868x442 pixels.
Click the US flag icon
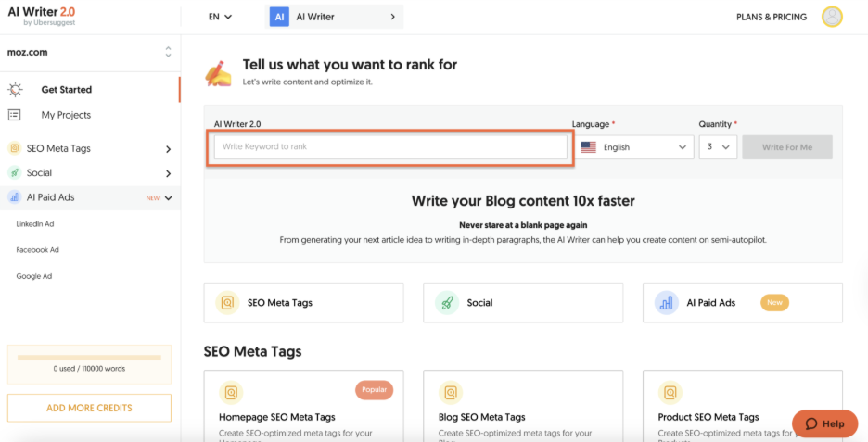point(589,147)
